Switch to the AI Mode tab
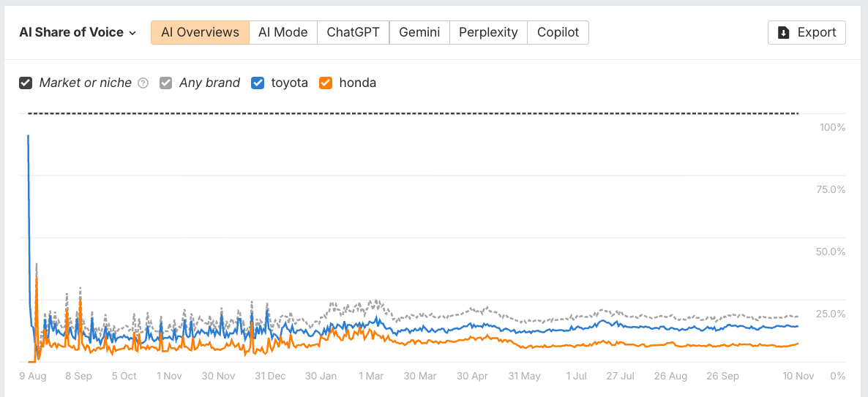Image resolution: width=868 pixels, height=397 pixels. pos(283,32)
